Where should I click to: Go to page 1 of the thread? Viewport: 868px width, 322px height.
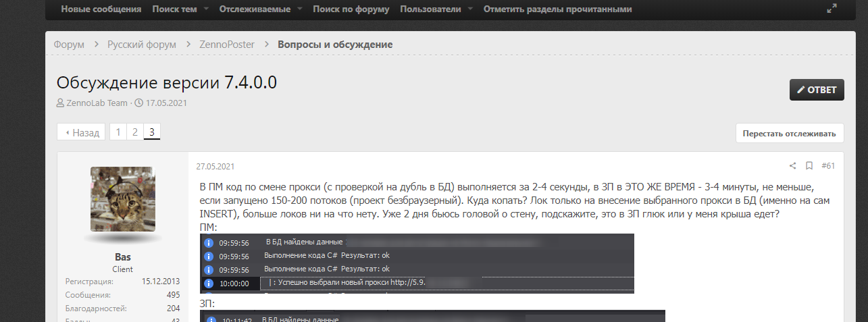point(118,132)
